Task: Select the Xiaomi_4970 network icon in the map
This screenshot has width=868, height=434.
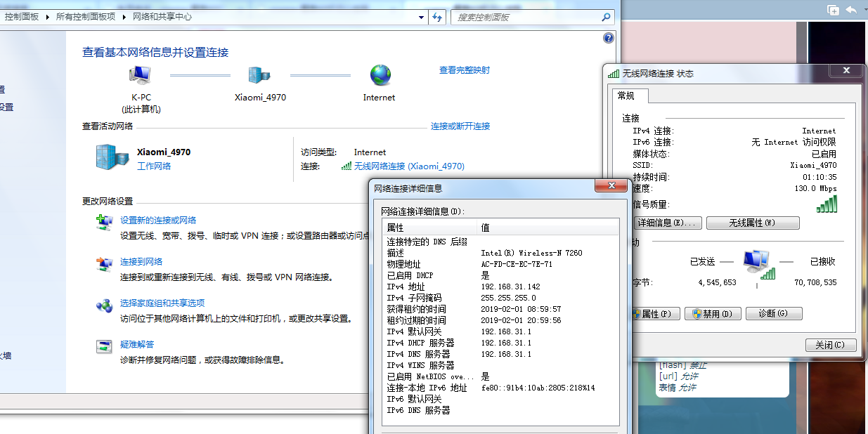Action: point(259,75)
